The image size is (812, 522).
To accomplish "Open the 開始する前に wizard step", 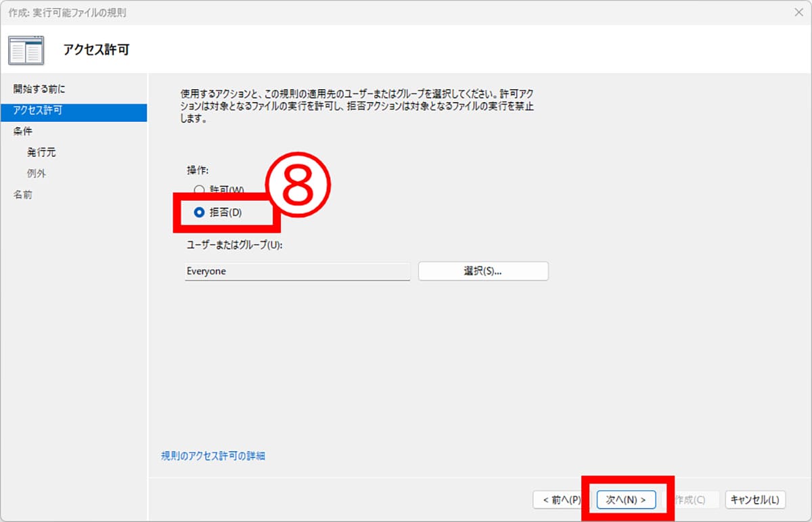I will pyautogui.click(x=39, y=89).
